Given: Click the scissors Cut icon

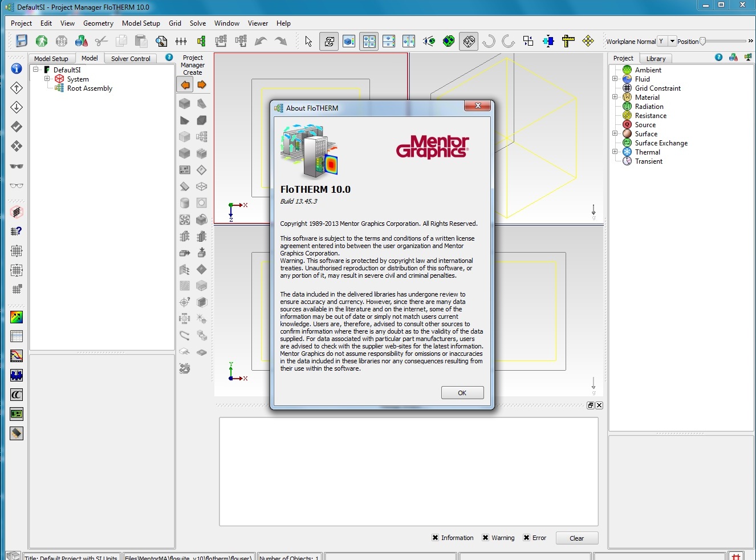Looking at the screenshot, I should pos(101,41).
